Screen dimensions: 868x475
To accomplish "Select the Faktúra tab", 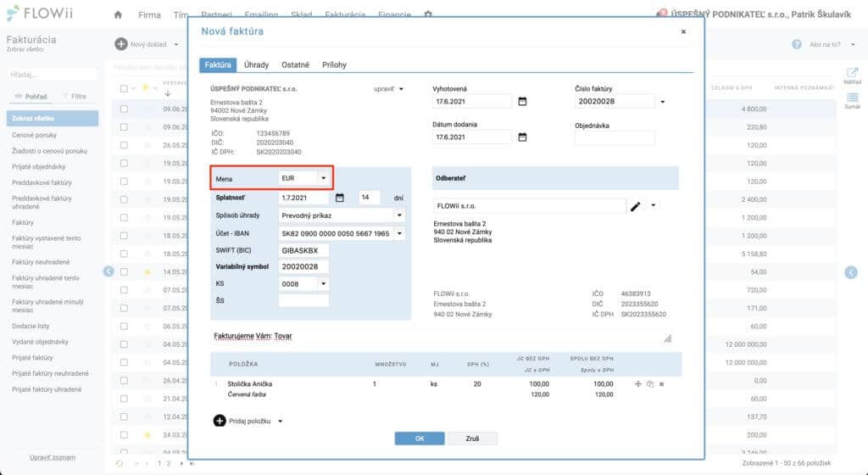I will (x=218, y=64).
